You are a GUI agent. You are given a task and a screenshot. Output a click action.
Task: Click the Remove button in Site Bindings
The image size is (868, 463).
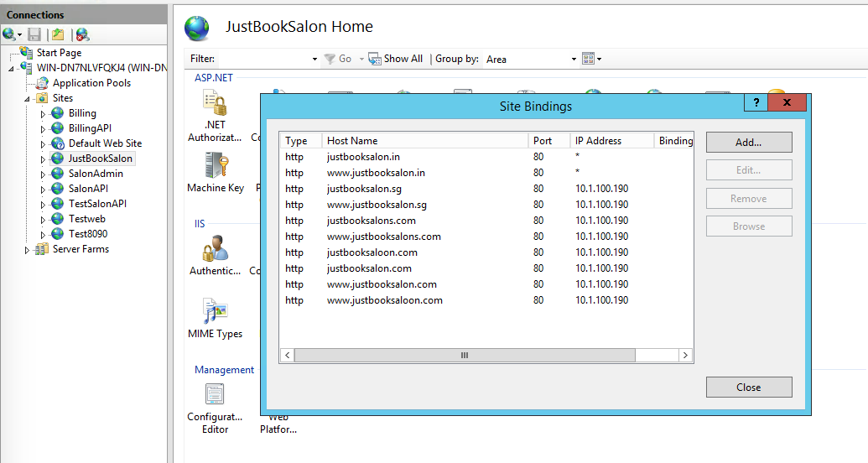click(x=748, y=198)
